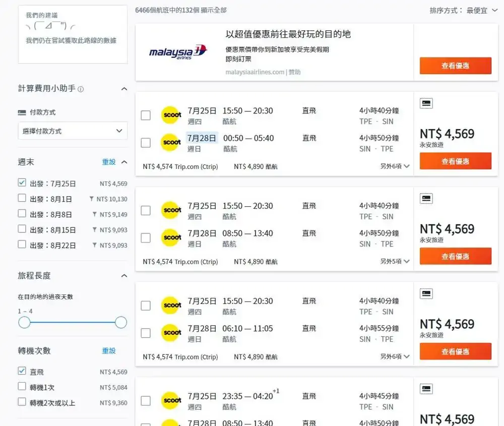
Task: Expand 另外6項 on the third result
Action: tap(395, 356)
